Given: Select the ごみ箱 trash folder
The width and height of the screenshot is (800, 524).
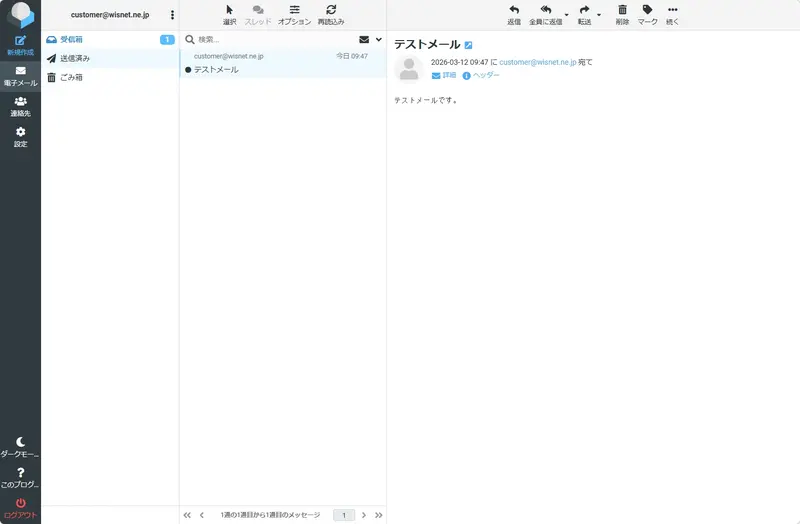Looking at the screenshot, I should pyautogui.click(x=71, y=77).
